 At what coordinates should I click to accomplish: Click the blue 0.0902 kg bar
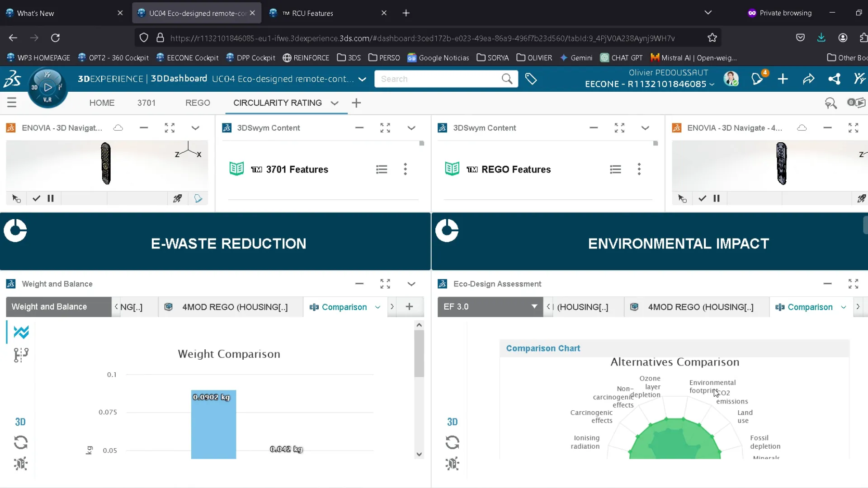[213, 424]
